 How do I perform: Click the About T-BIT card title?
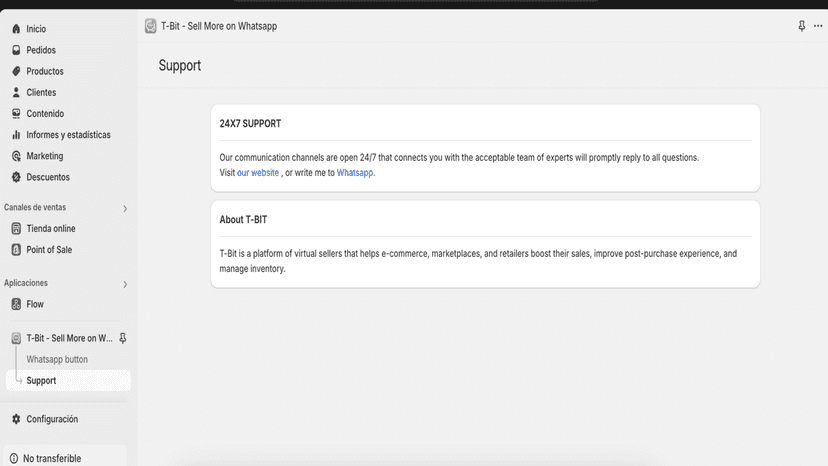click(243, 220)
